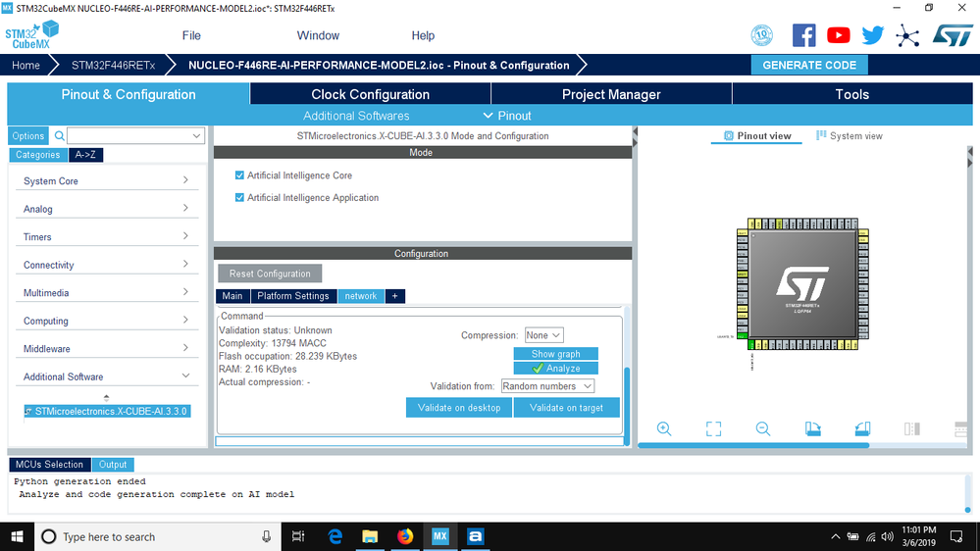Viewport: 980px width, 551px height.
Task: Click the STM32CubeMX logo
Action: (32, 35)
